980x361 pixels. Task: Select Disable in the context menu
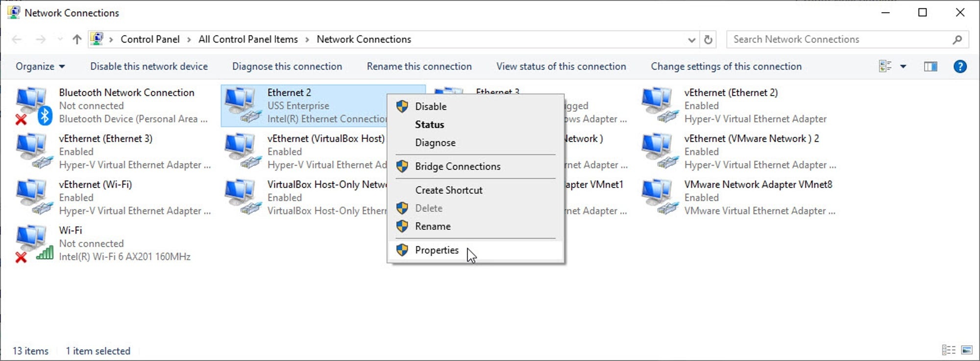click(430, 106)
